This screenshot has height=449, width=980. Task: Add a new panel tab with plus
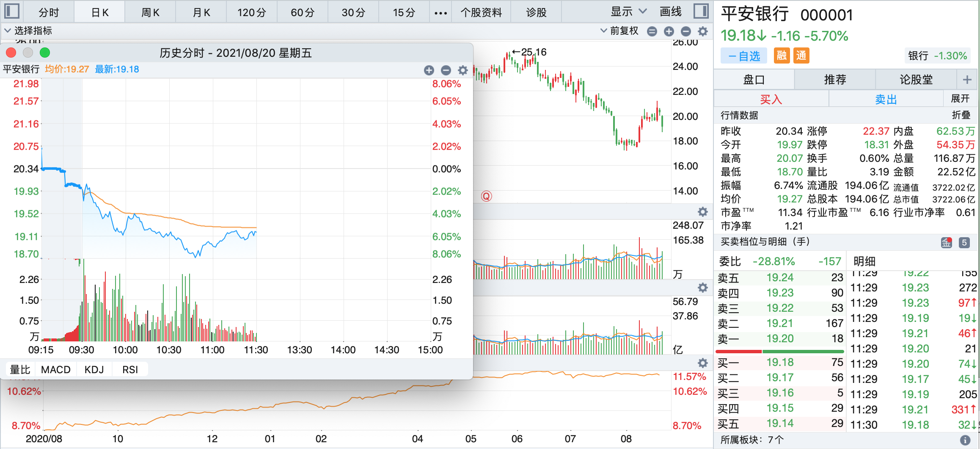click(967, 80)
